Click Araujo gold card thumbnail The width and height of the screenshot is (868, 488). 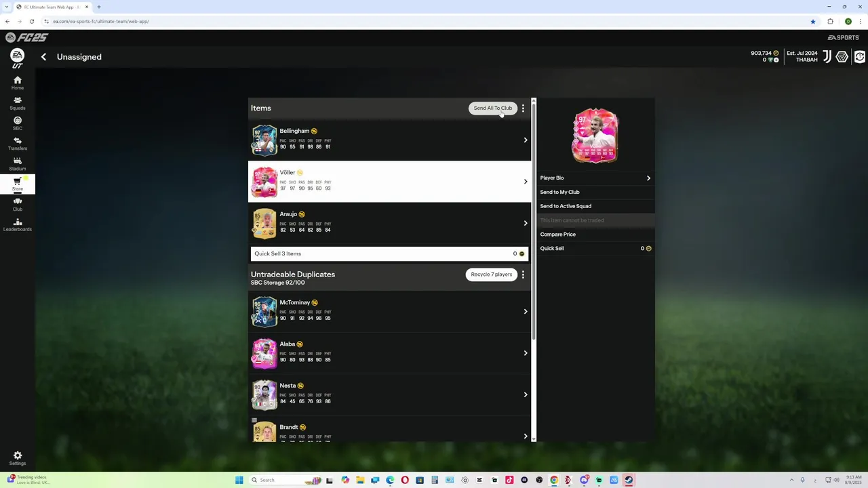click(x=264, y=224)
